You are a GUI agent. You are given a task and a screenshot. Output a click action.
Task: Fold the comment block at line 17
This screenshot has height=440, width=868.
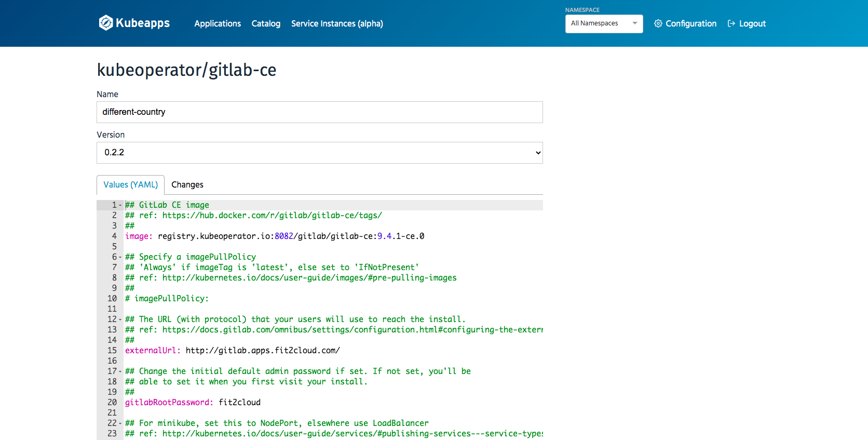pyautogui.click(x=120, y=371)
